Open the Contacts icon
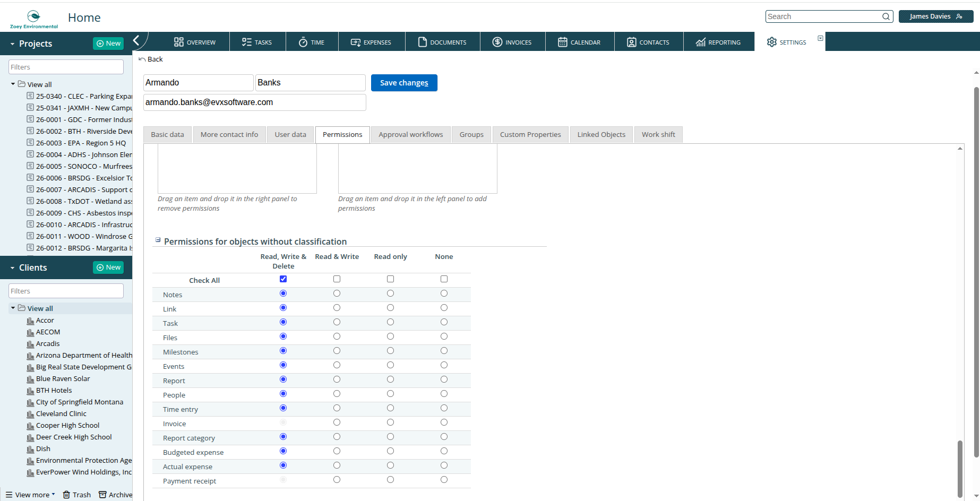Image resolution: width=980 pixels, height=501 pixels. tap(632, 42)
